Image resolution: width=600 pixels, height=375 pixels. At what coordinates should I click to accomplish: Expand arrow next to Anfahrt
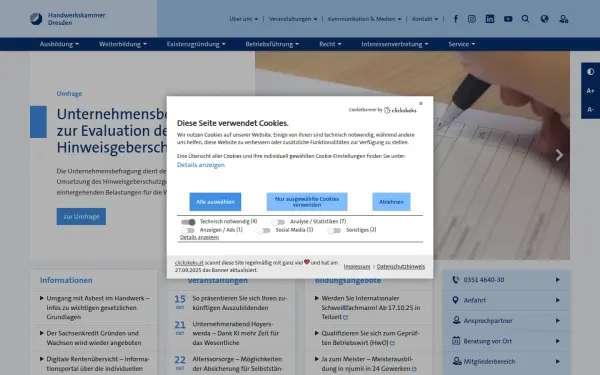click(x=558, y=300)
